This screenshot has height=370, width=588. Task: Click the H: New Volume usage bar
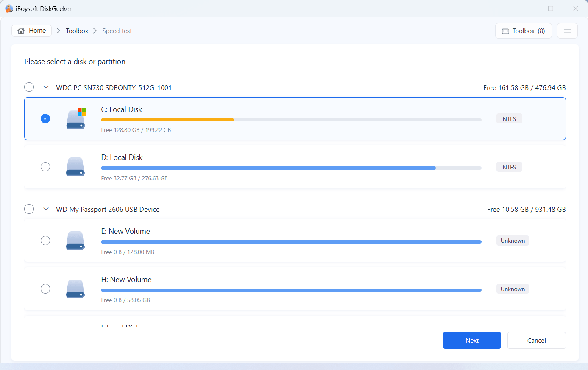tap(291, 290)
